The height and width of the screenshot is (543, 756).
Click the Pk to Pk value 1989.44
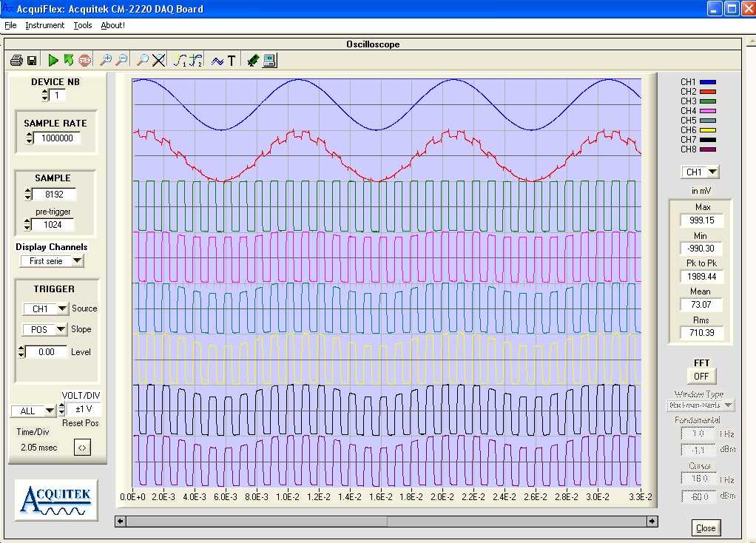pyautogui.click(x=701, y=277)
